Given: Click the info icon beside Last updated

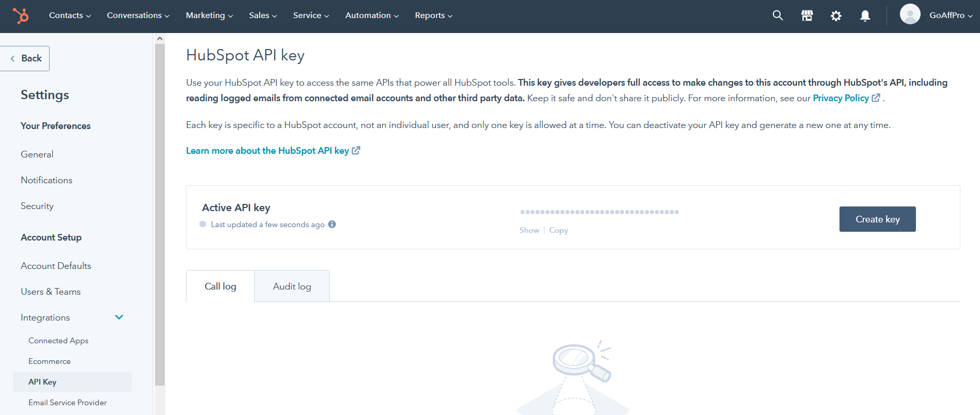Looking at the screenshot, I should [x=332, y=224].
